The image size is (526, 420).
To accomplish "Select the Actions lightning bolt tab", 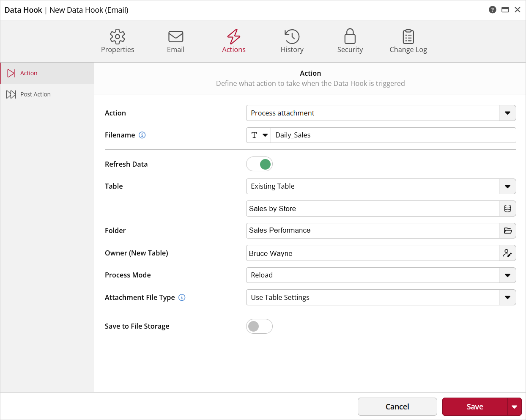I will (234, 41).
